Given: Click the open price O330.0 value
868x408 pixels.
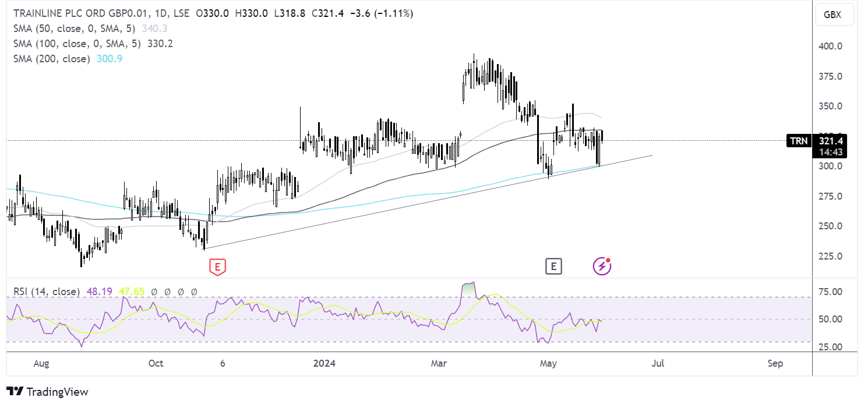Looking at the screenshot, I should point(213,13).
